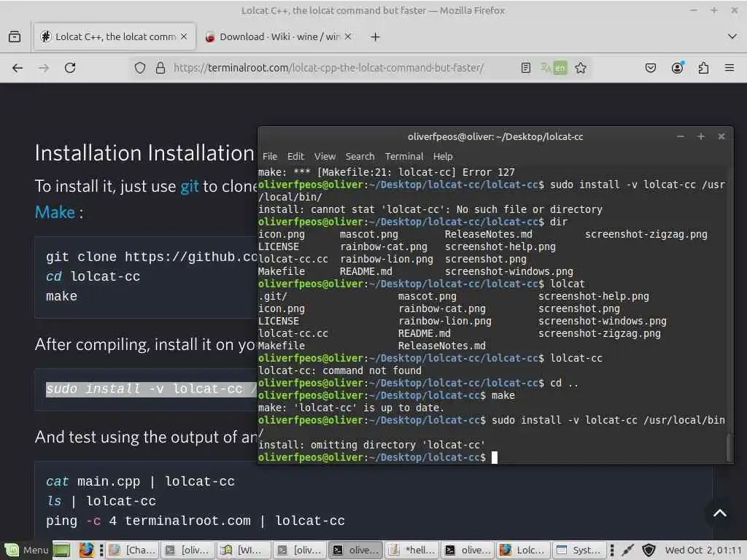Click the 'ping -c 4 terminalroot.com' line
747x560 pixels.
tap(196, 521)
